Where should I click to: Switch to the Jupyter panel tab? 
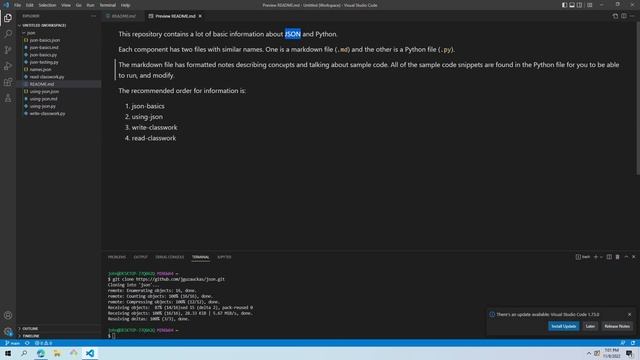(224, 257)
